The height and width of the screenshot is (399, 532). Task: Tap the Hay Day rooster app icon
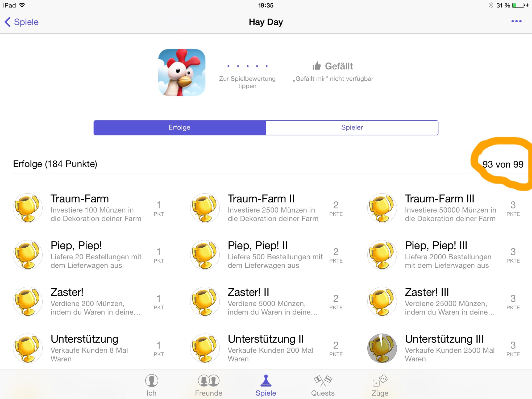[x=182, y=72]
